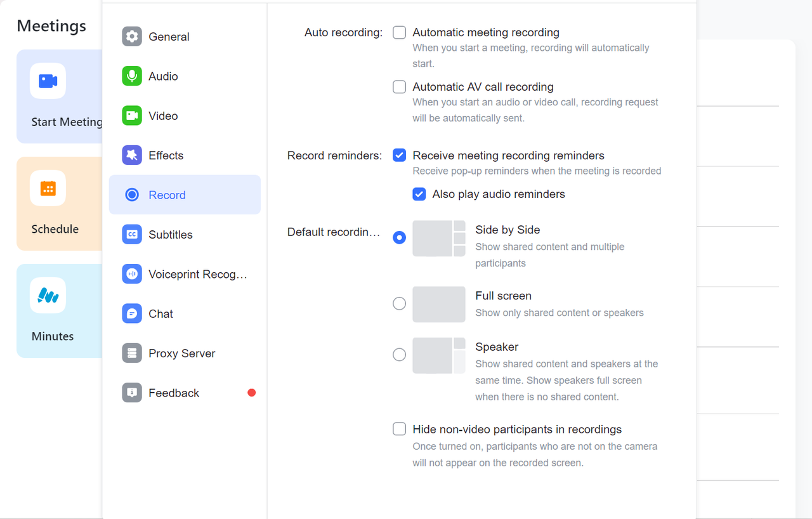The width and height of the screenshot is (812, 519).
Task: Uncheck Receive meeting recording reminders
Action: (x=399, y=155)
